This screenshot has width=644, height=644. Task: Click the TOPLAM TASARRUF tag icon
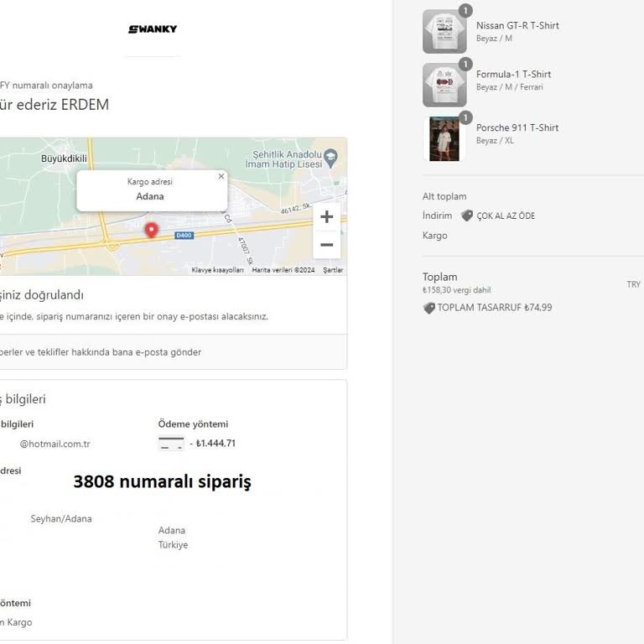pyautogui.click(x=428, y=308)
